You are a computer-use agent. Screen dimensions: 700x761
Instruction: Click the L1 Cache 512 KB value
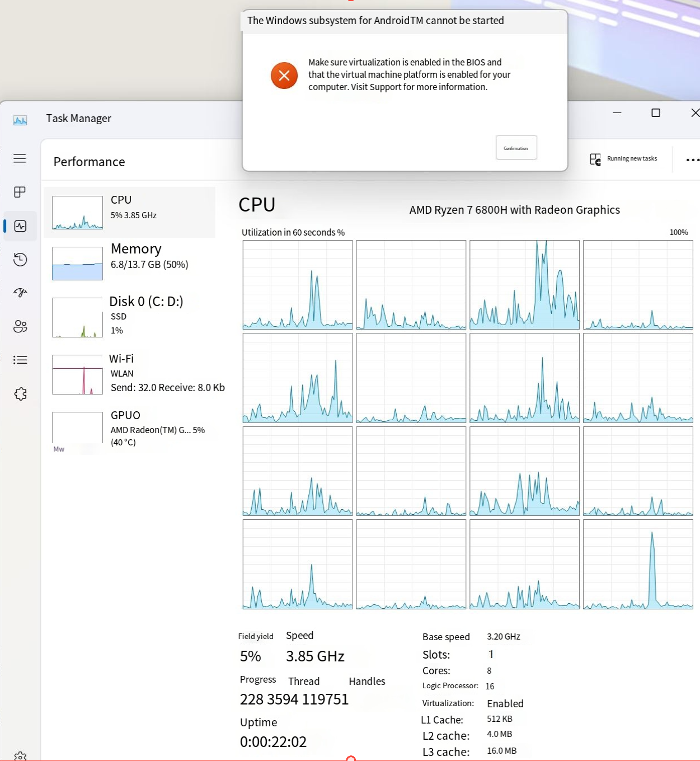coord(500,719)
